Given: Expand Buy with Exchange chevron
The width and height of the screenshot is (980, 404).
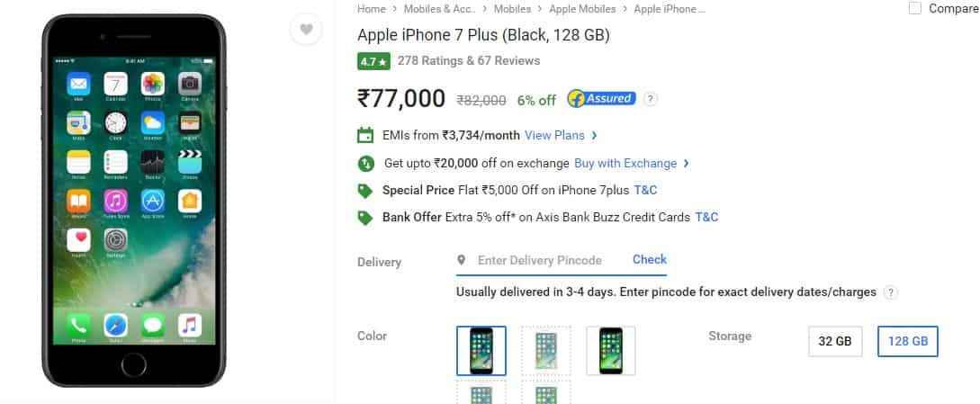Looking at the screenshot, I should (687, 163).
